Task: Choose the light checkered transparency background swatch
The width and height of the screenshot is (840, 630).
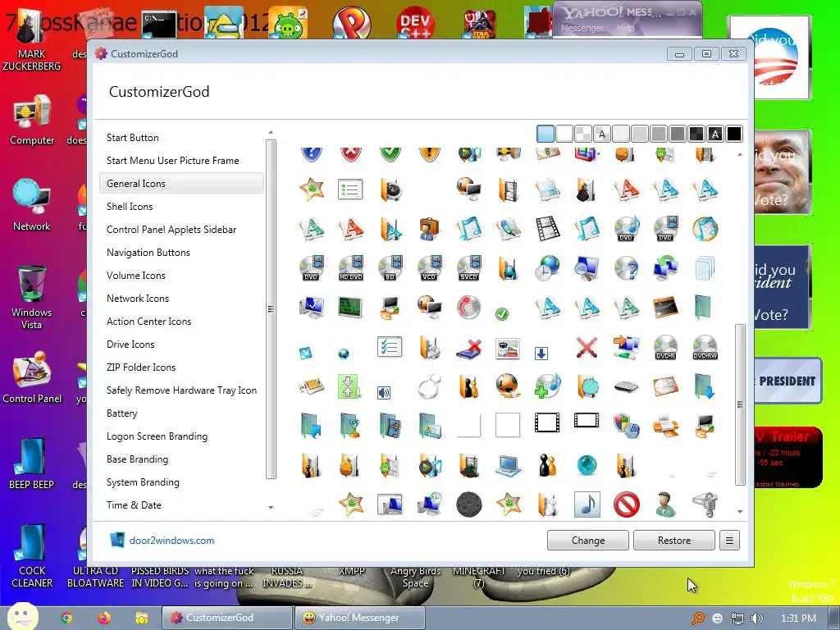Action: [x=583, y=134]
